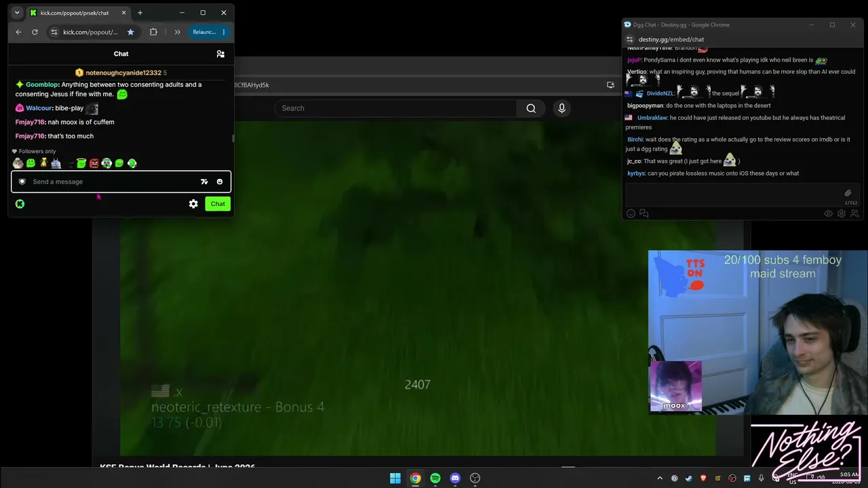Open Chrome extensions puzzle icon
This screenshot has width=868, height=488.
click(x=153, y=32)
